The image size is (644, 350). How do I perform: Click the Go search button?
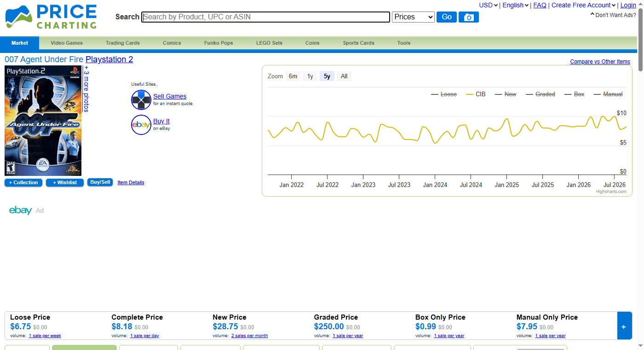click(447, 17)
